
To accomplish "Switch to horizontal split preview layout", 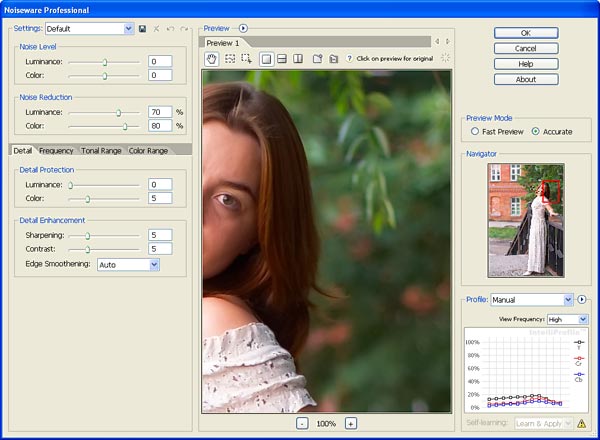I will click(x=283, y=59).
